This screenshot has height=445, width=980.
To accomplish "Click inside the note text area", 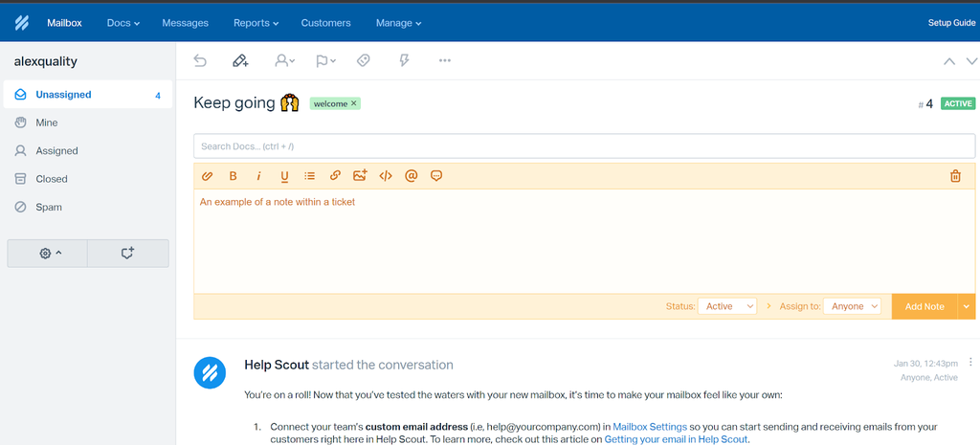I will pos(585,241).
